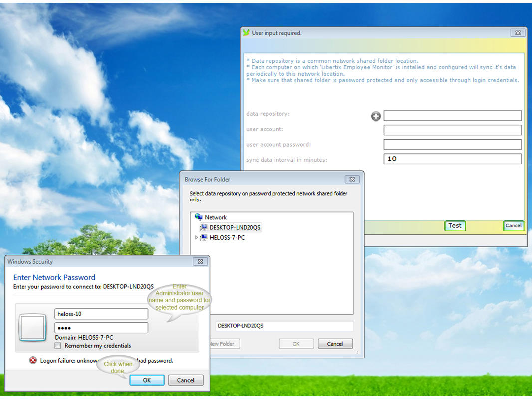Click the Domain: HELOSS-7-PC text
The image size is (532, 399).
(84, 337)
